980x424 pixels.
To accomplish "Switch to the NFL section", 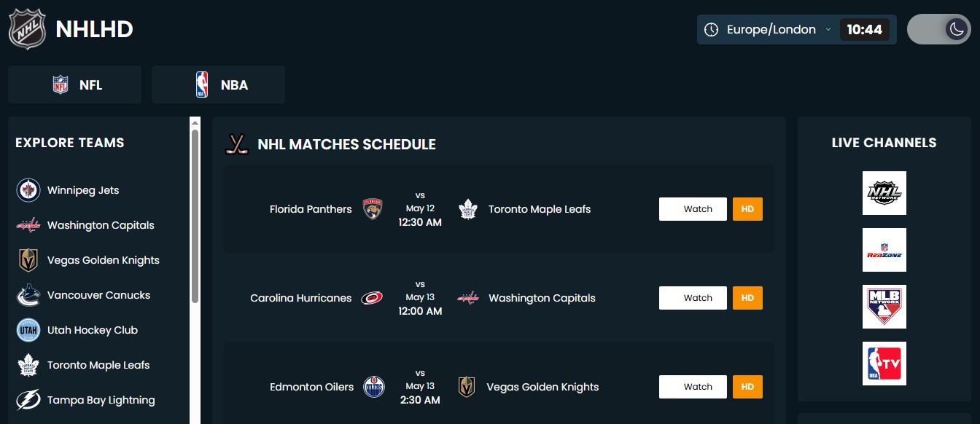I will pos(75,85).
